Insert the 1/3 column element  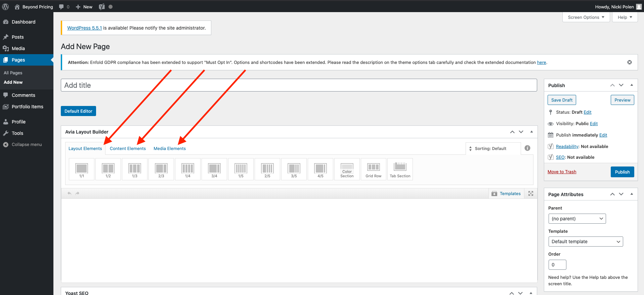[135, 169]
